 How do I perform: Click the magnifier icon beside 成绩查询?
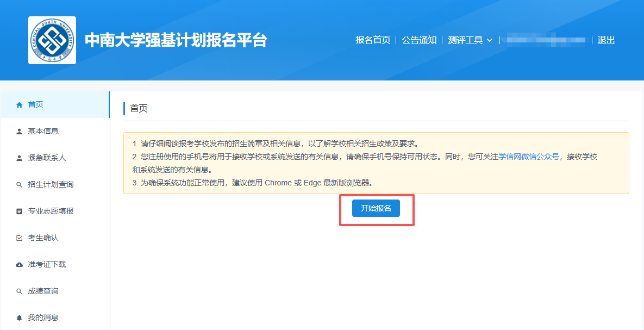tap(20, 291)
